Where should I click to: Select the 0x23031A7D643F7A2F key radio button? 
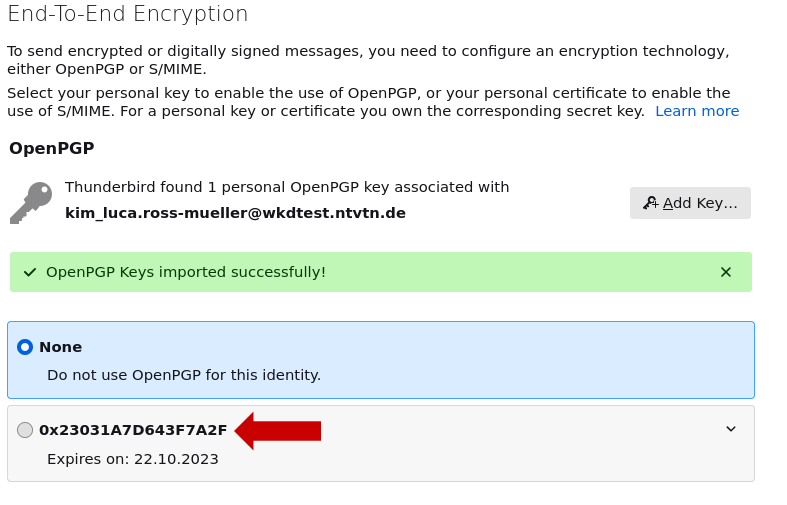click(x=25, y=430)
